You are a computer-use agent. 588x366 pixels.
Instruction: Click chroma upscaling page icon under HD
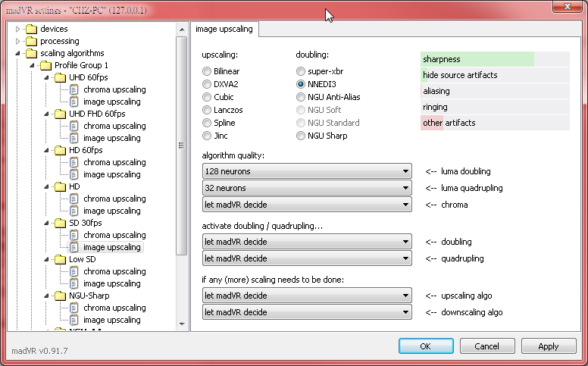(x=74, y=199)
